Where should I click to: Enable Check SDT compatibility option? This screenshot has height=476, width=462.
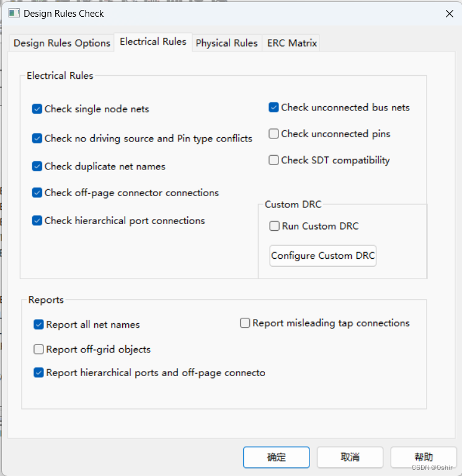(x=273, y=160)
